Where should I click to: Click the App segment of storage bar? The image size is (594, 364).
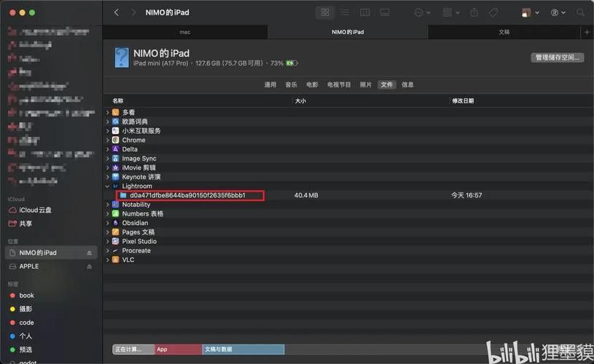[x=179, y=349]
